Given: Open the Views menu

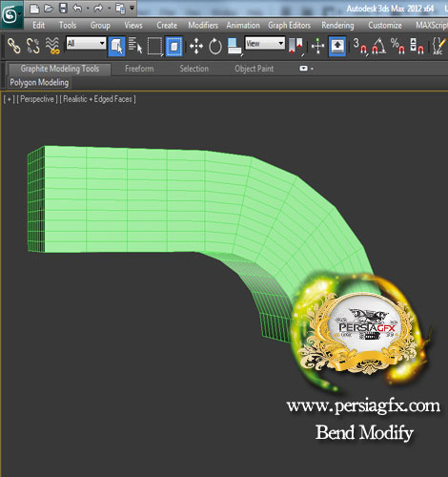Looking at the screenshot, I should click(133, 25).
